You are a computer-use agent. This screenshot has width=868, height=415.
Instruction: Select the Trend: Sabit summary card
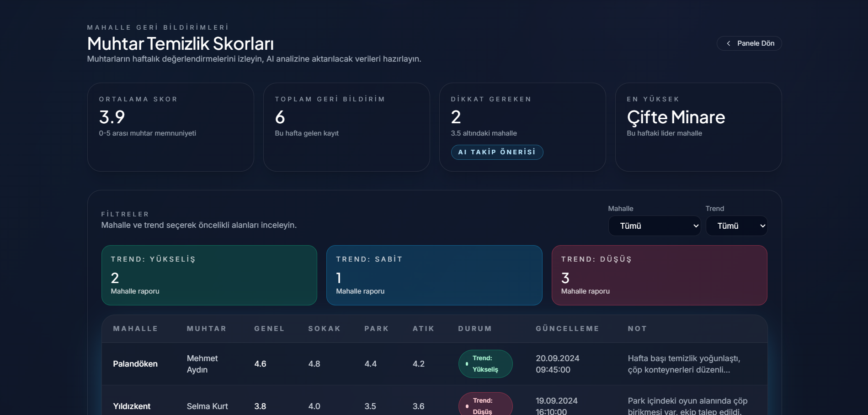click(x=434, y=275)
